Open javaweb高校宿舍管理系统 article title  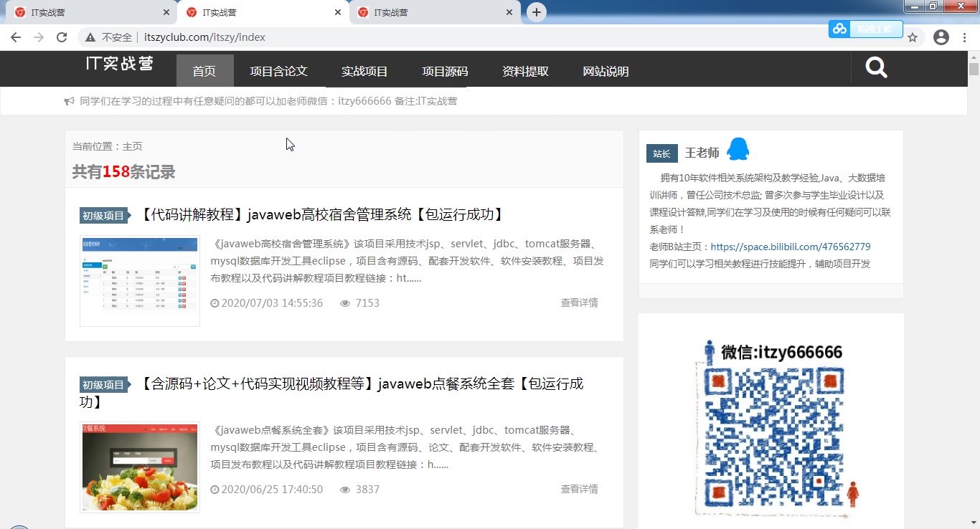323,214
